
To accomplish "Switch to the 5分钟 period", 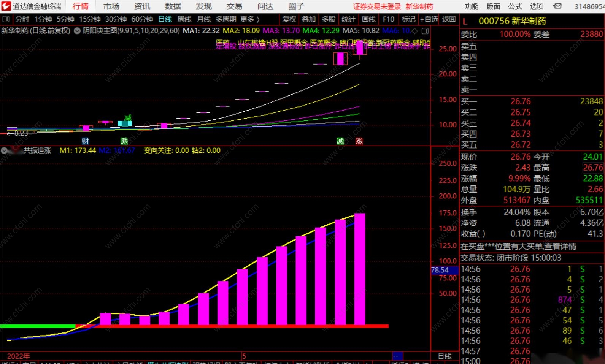I will coord(65,19).
